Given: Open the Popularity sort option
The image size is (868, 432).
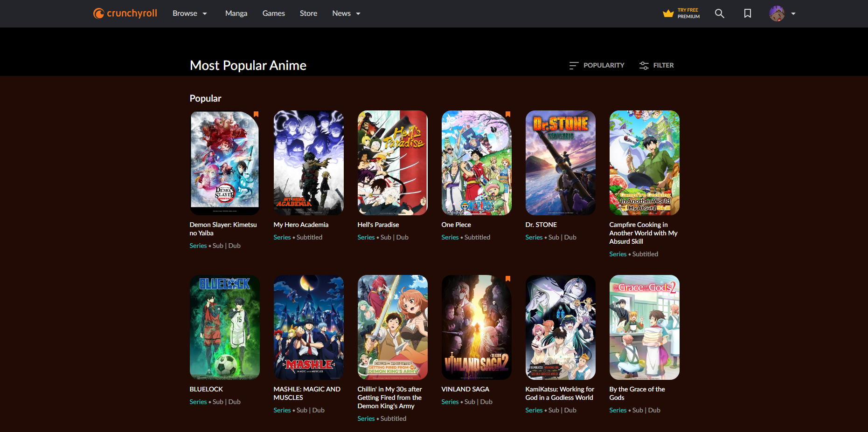Looking at the screenshot, I should coord(597,65).
